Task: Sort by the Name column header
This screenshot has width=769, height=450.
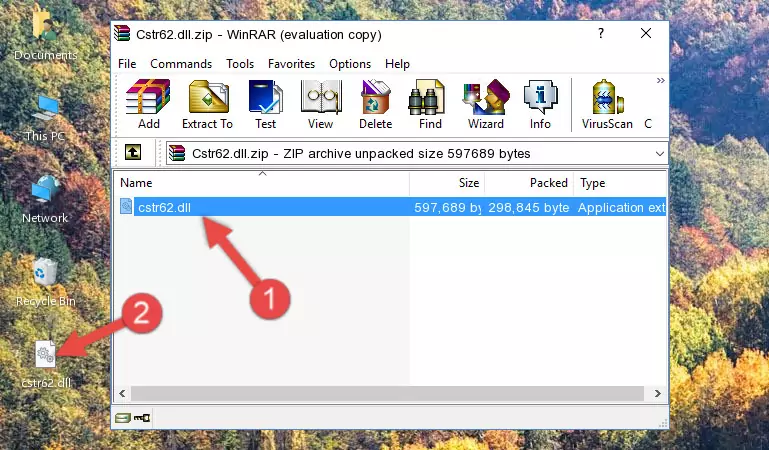Action: 262,183
